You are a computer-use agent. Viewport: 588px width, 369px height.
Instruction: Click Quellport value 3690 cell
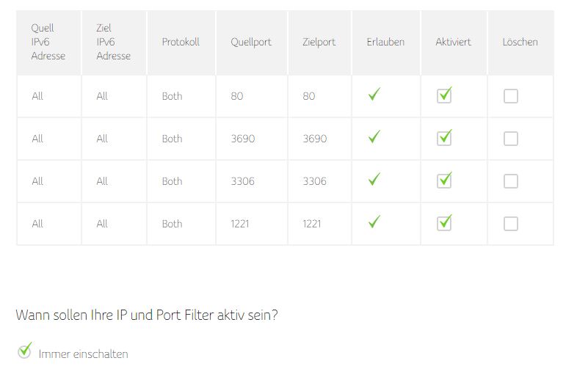[243, 139]
